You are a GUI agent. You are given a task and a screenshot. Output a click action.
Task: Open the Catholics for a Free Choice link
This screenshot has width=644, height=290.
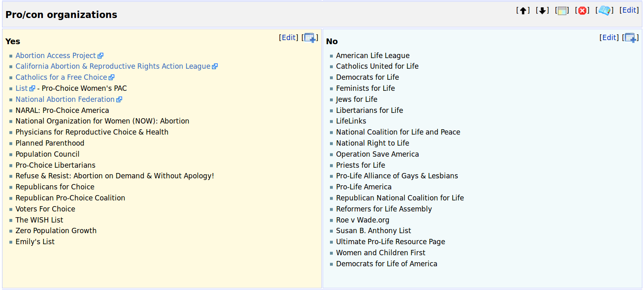(x=61, y=77)
